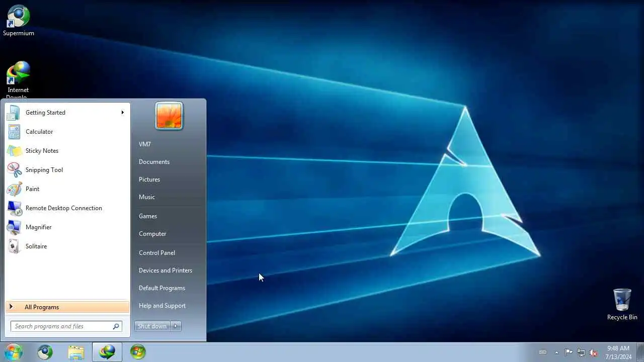Click the Sticky Notes icon
644x362 pixels.
point(14,151)
